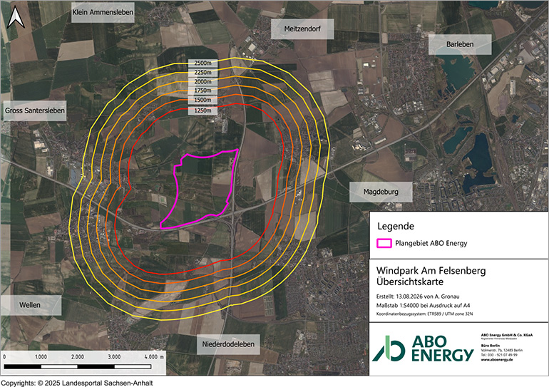Screen dimensions: 549x392
Task: Click the Erstellt date line
Action: [418, 296]
